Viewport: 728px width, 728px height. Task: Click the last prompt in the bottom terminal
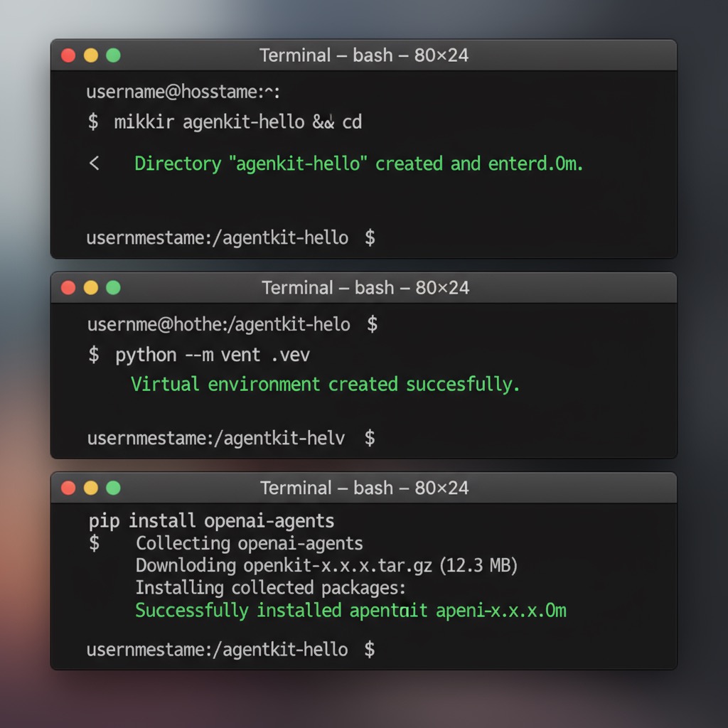point(230,649)
